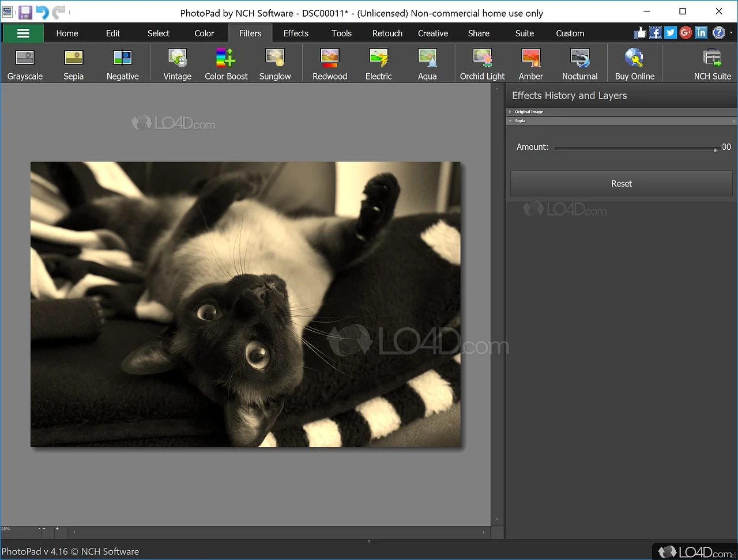Adjust the sepia Amount slider
Image resolution: width=738 pixels, height=560 pixels.
pos(715,149)
